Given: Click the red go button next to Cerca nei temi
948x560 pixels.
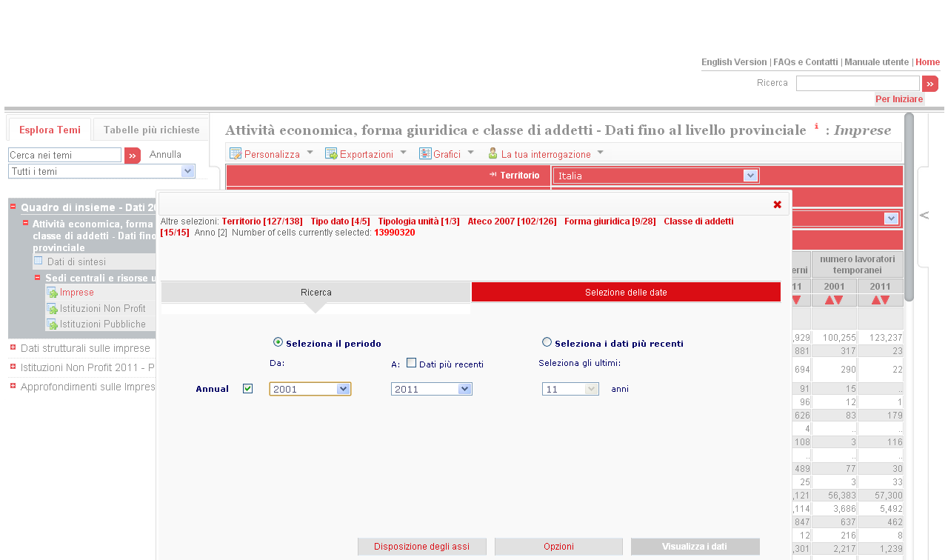Looking at the screenshot, I should 133,156.
